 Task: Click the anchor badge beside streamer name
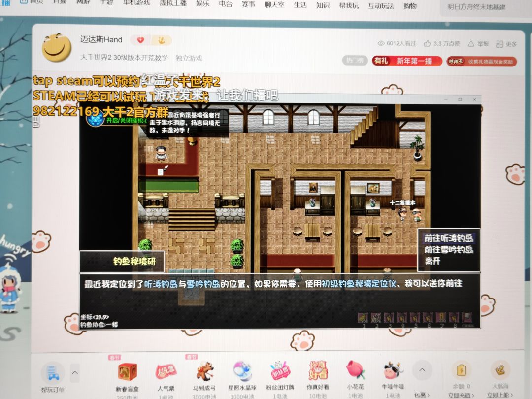(162, 40)
